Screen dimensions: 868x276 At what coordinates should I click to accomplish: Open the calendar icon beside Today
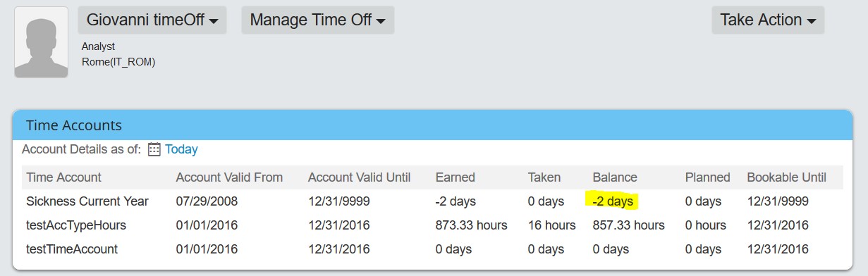coord(154,149)
